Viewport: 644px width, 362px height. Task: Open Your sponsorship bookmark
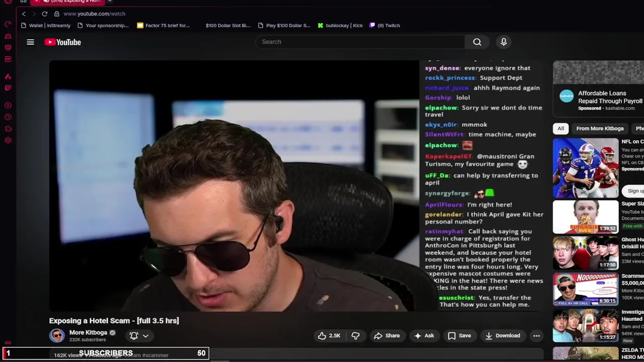coord(103,26)
